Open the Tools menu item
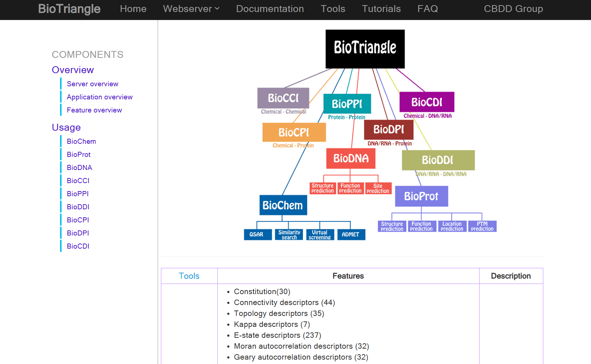The image size is (591, 364). coord(333,9)
